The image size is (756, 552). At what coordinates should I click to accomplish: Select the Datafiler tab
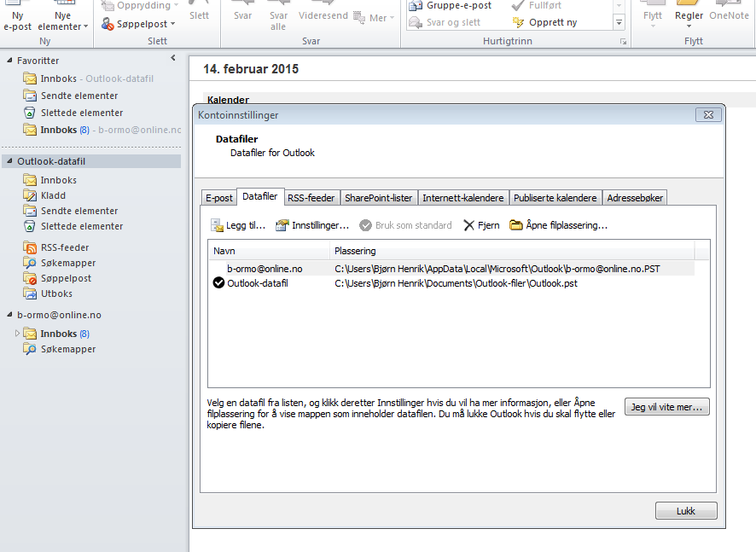pyautogui.click(x=260, y=196)
